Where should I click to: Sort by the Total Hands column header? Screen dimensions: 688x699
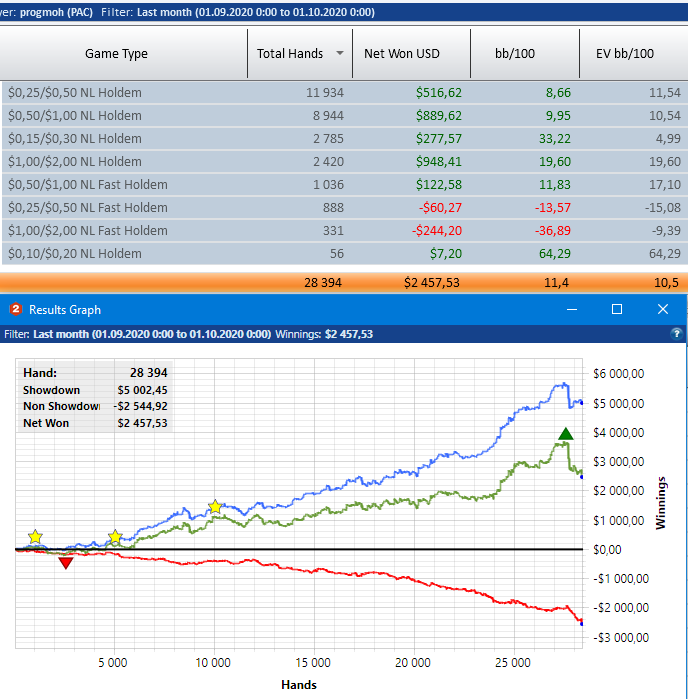(300, 53)
